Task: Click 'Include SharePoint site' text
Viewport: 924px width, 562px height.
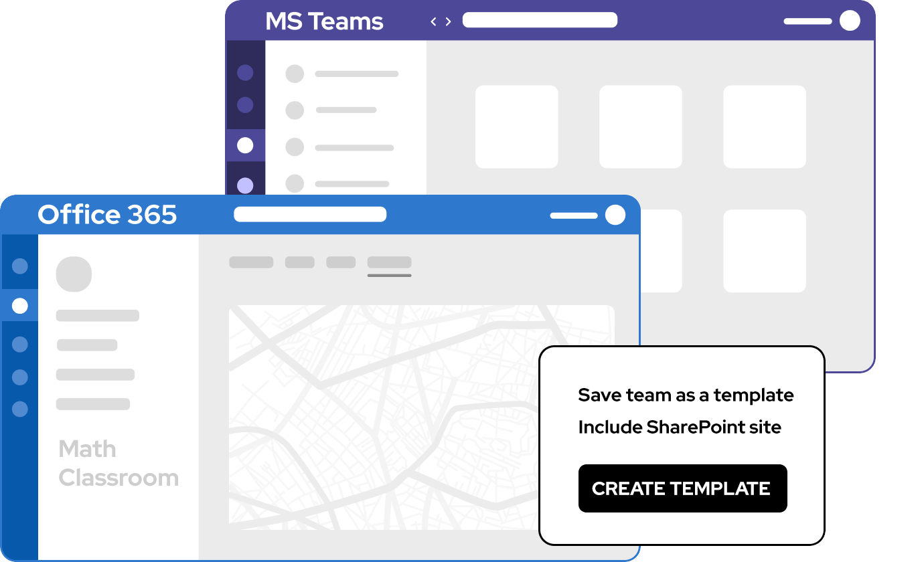Action: click(x=680, y=427)
